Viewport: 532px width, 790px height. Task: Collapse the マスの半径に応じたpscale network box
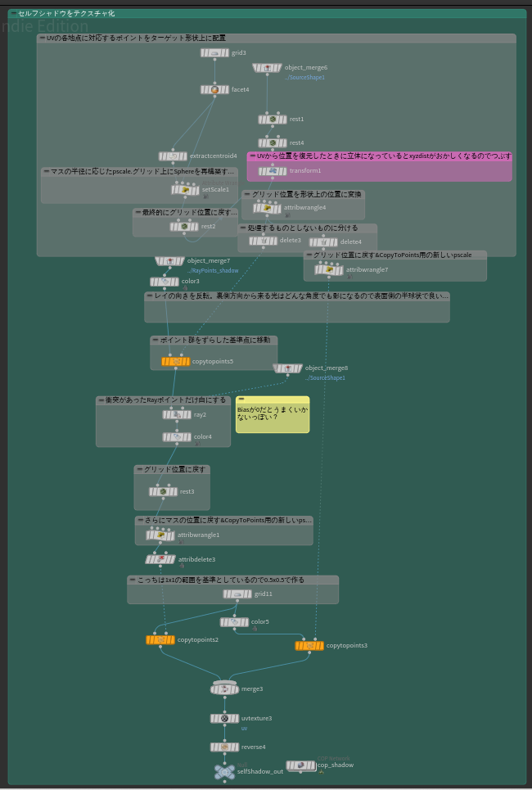46,171
